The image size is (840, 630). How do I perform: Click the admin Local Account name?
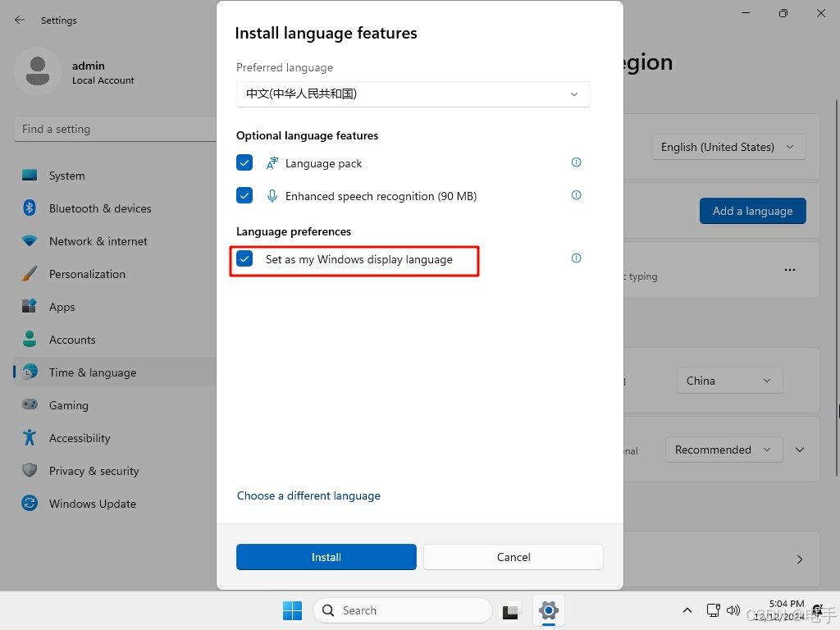pyautogui.click(x=103, y=72)
